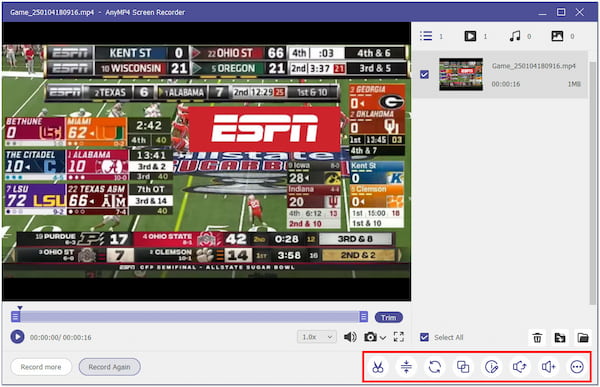Mute the playback volume
Screen dimensions: 600x387
pyautogui.click(x=350, y=337)
